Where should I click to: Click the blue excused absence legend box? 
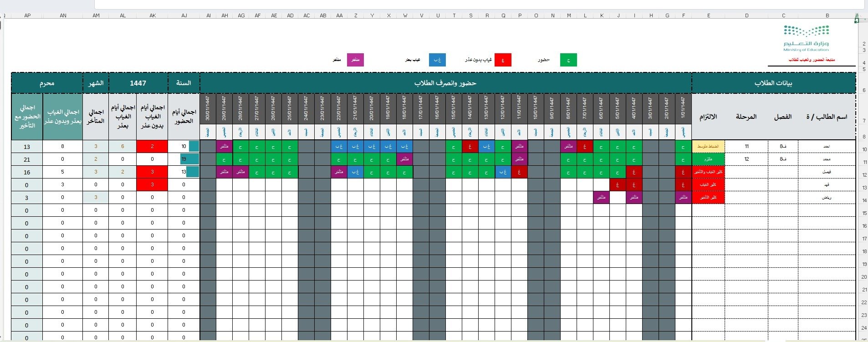click(x=437, y=60)
